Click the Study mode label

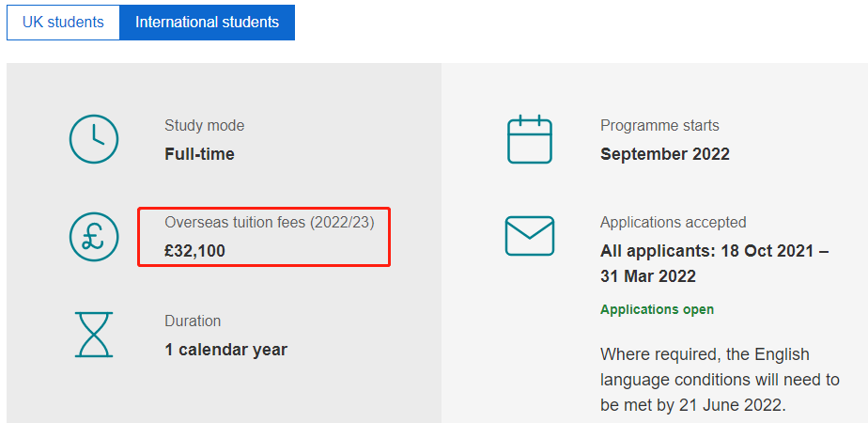pyautogui.click(x=204, y=126)
